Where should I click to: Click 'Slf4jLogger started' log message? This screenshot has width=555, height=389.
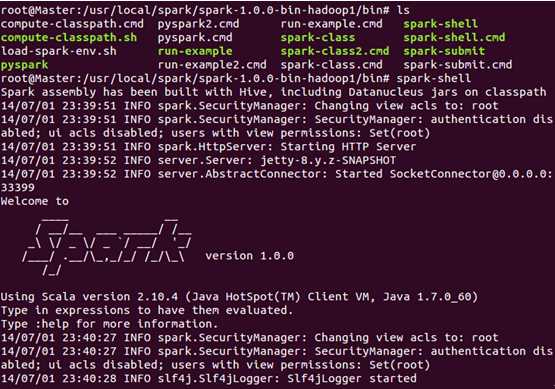tap(352, 379)
